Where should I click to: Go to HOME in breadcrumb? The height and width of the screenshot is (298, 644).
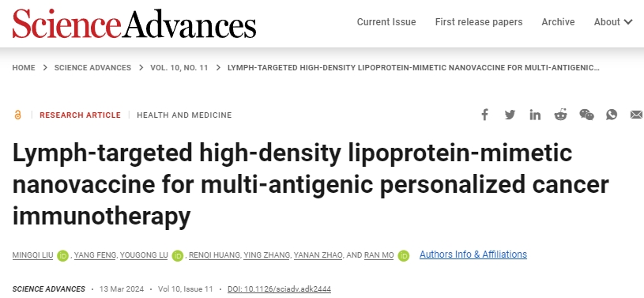click(24, 68)
